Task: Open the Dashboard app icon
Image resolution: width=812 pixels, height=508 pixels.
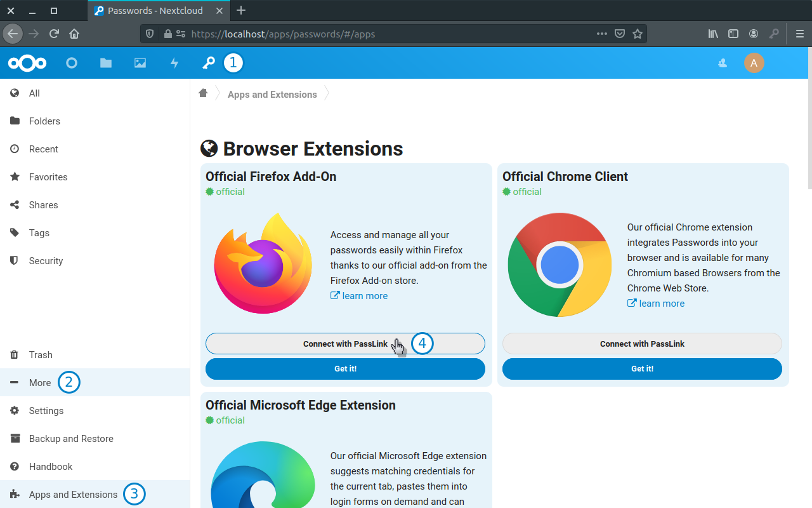Action: click(72, 63)
